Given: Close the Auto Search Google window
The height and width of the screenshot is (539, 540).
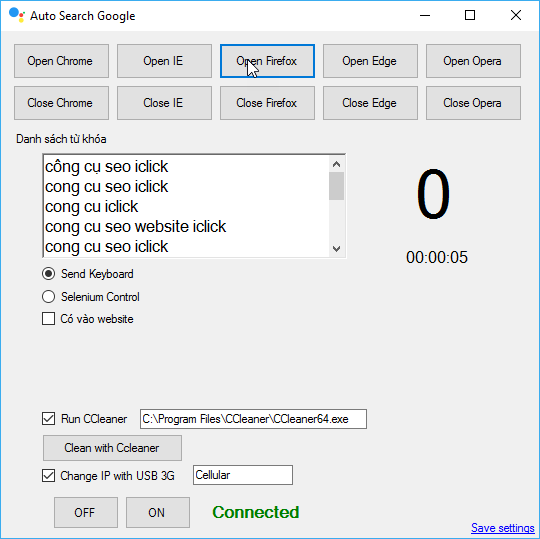Looking at the screenshot, I should 516,15.
